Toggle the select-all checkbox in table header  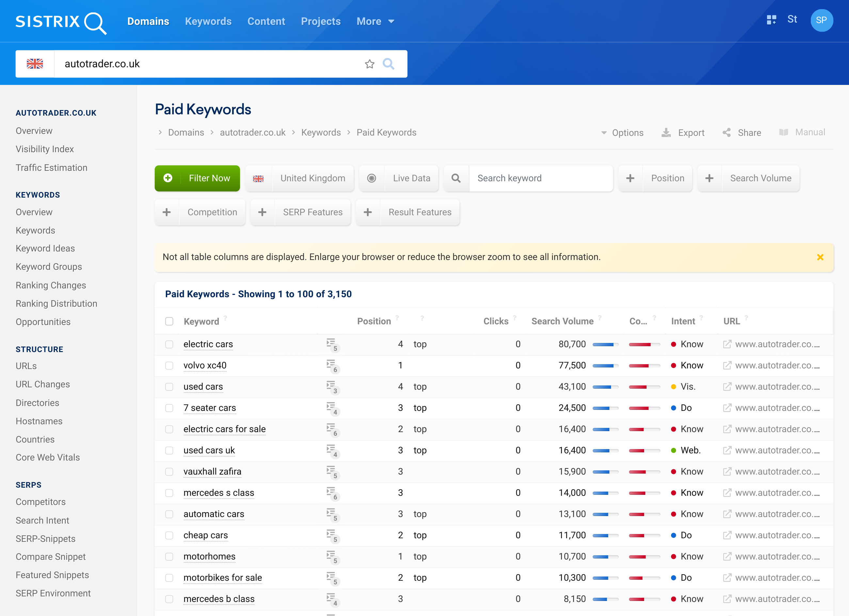pyautogui.click(x=169, y=321)
